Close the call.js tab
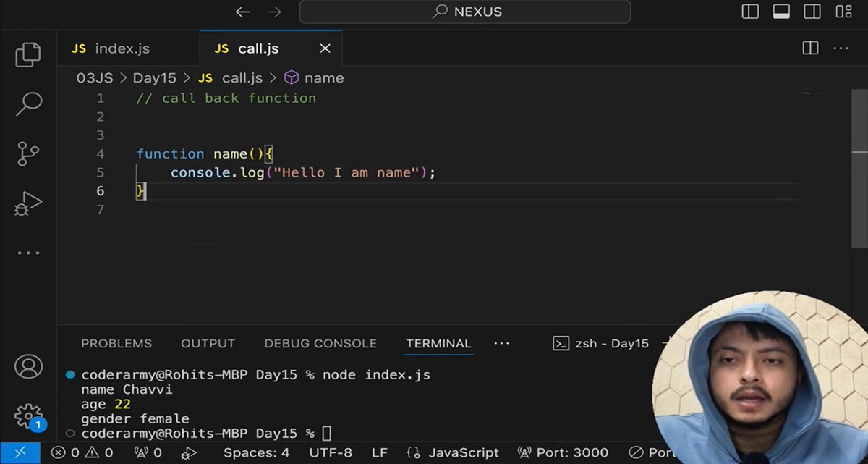 (x=325, y=48)
